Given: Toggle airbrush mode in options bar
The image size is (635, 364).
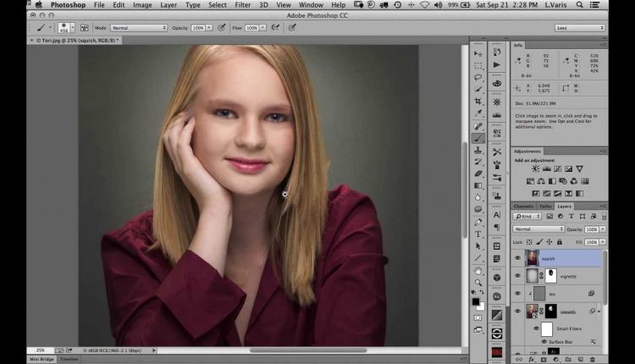Looking at the screenshot, I should click(x=275, y=28).
